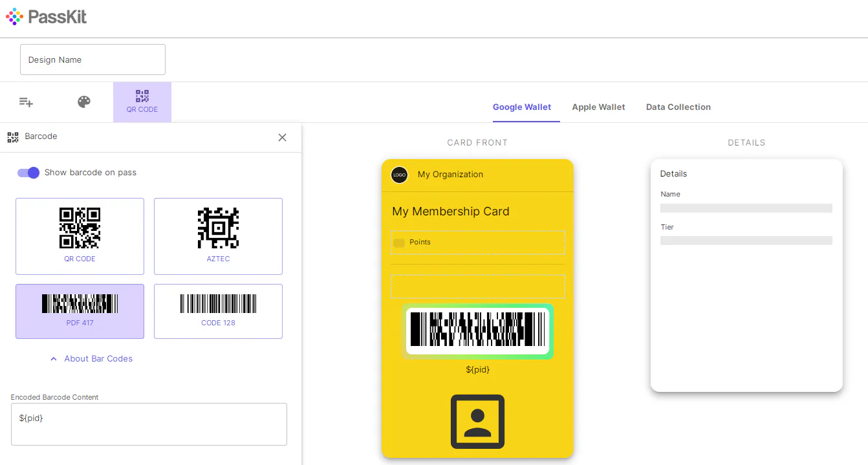
Task: Choose the PDF 417 barcode type card
Action: click(x=80, y=311)
